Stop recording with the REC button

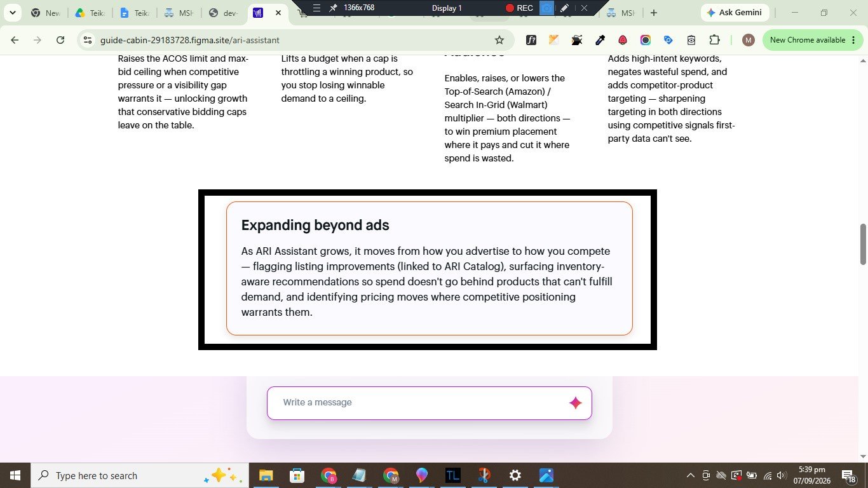tap(519, 8)
